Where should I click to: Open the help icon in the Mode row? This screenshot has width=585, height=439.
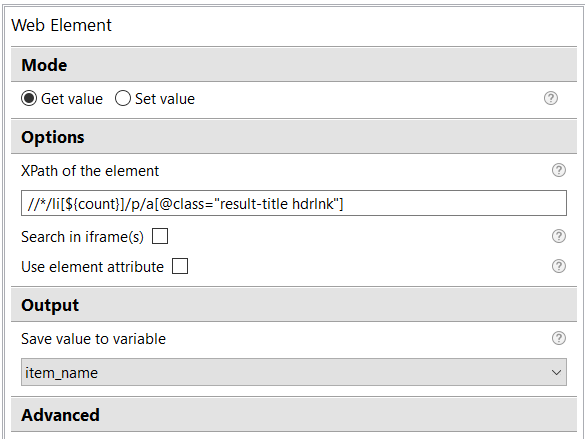(551, 98)
